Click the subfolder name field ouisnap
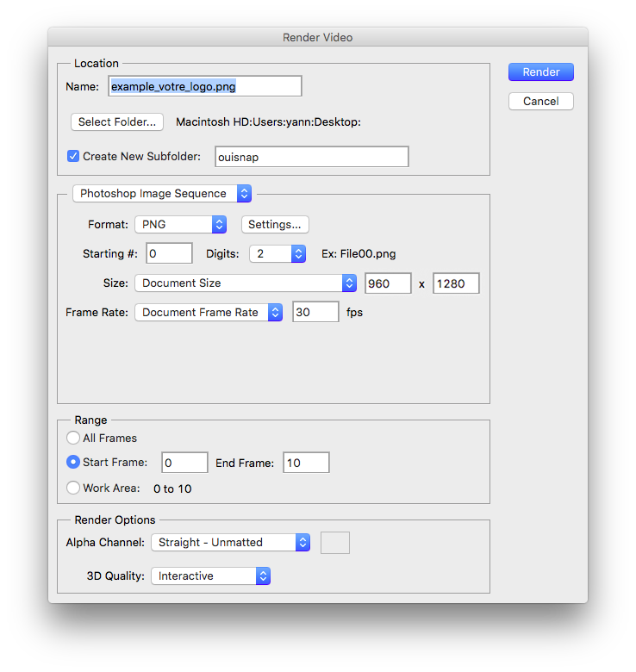The width and height of the screenshot is (636, 672). (x=311, y=156)
